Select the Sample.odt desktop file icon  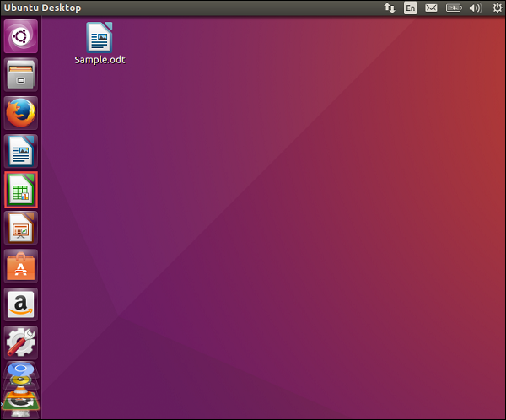pyautogui.click(x=100, y=37)
